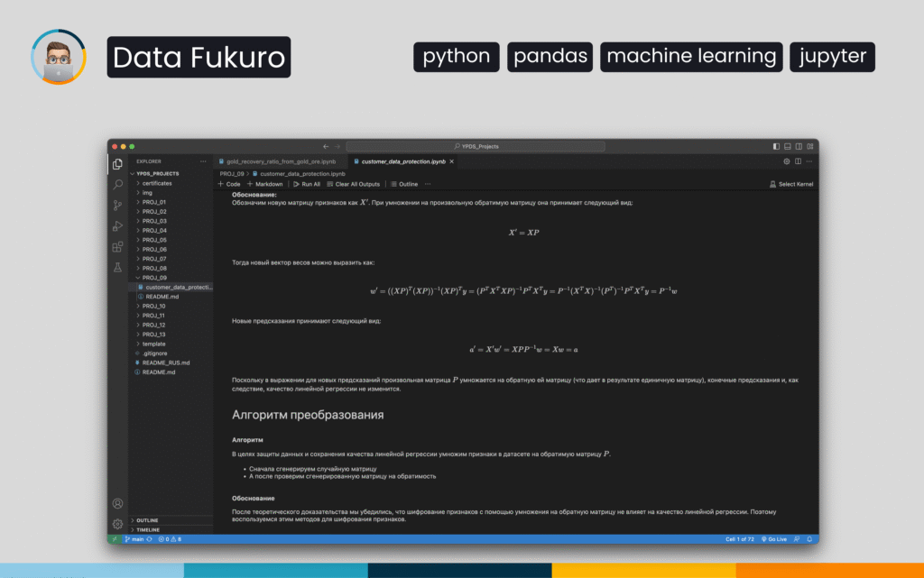Toggle the secondary side bar layout button
The height and width of the screenshot is (578, 924).
[x=799, y=146]
